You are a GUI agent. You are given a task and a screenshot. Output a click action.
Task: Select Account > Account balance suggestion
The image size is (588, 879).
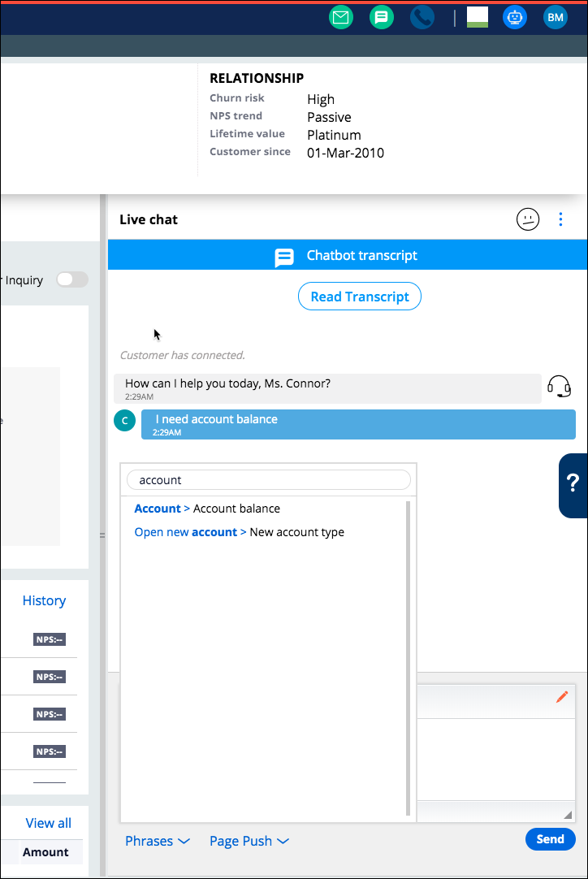(x=207, y=509)
